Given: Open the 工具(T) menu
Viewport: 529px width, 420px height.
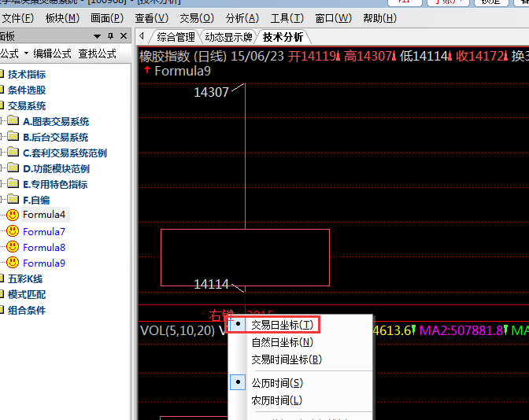Looking at the screenshot, I should click(287, 18).
